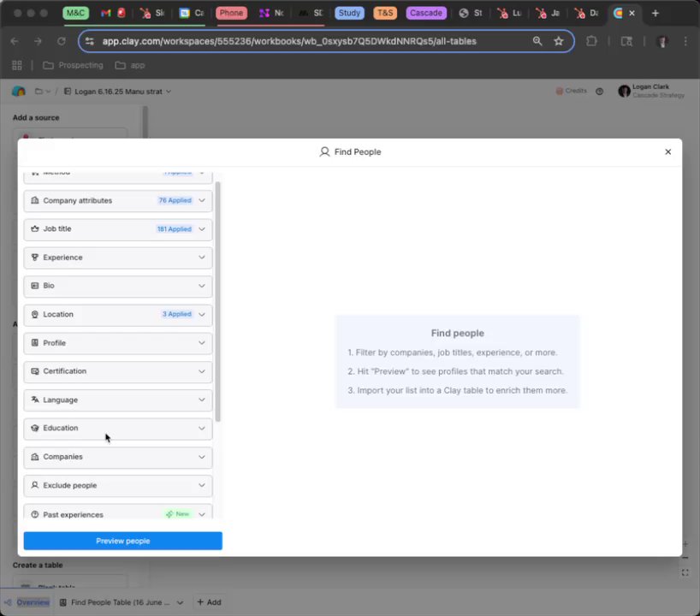Viewport: 700px width, 616px height.
Task: Click the help icon beside Credits
Action: (600, 91)
